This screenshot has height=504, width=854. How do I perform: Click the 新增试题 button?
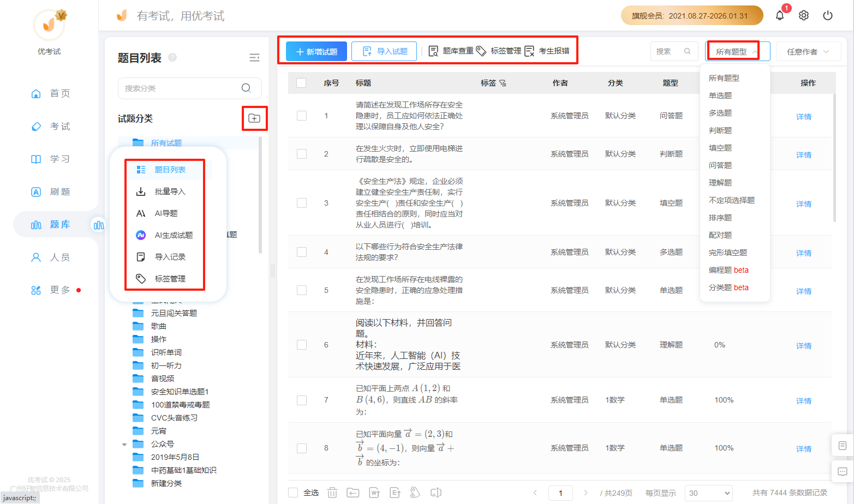[x=316, y=51]
